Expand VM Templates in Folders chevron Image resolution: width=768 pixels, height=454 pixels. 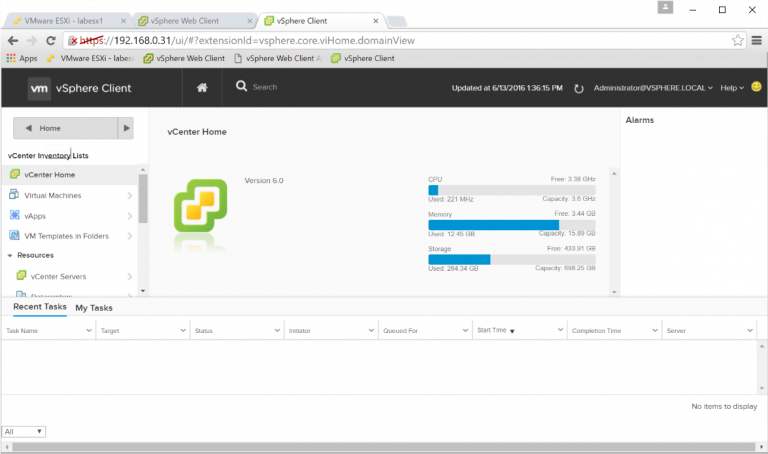130,236
